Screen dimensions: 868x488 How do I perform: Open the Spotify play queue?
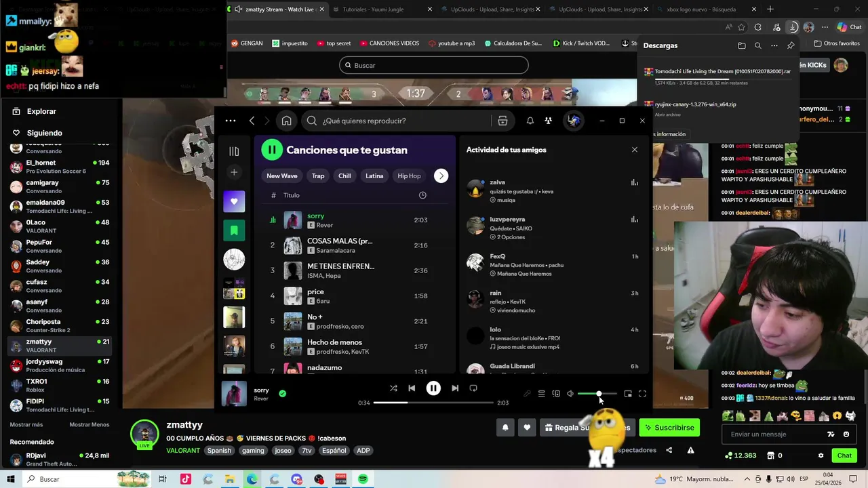point(541,394)
